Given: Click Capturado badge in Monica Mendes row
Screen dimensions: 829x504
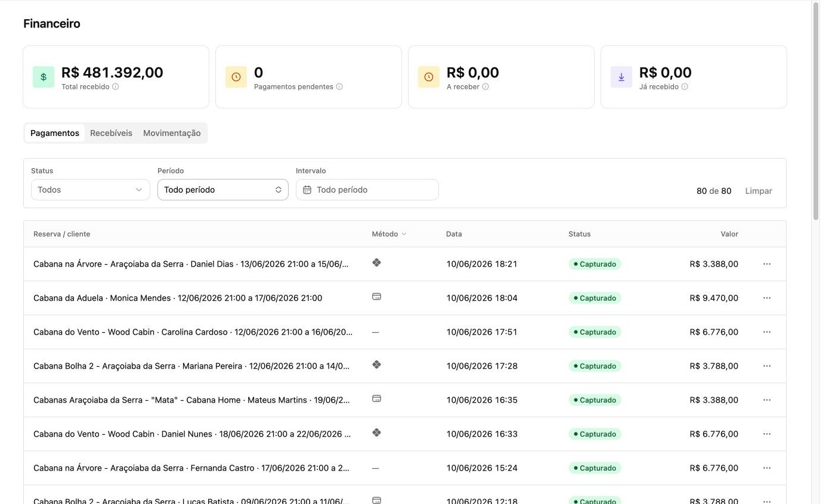Looking at the screenshot, I should 595,298.
